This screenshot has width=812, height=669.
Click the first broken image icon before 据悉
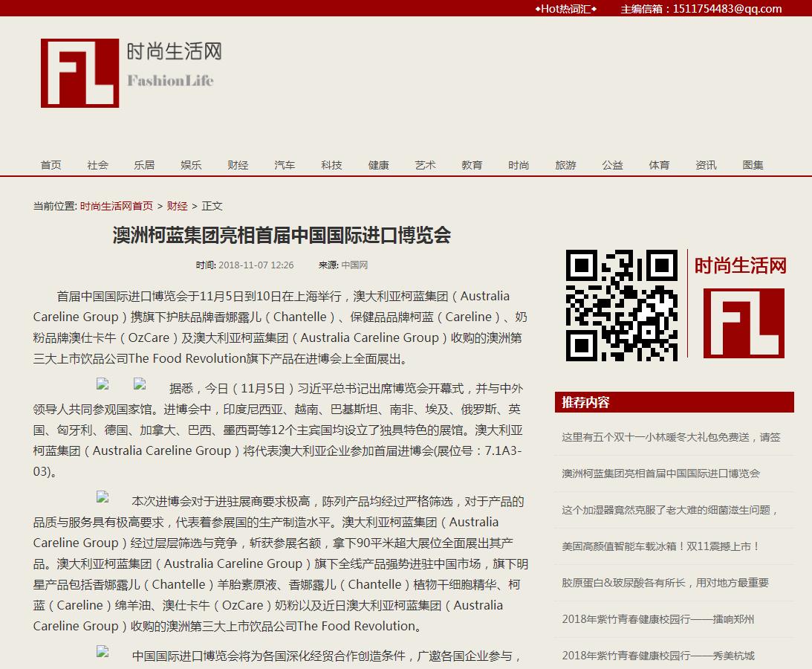[x=103, y=384]
